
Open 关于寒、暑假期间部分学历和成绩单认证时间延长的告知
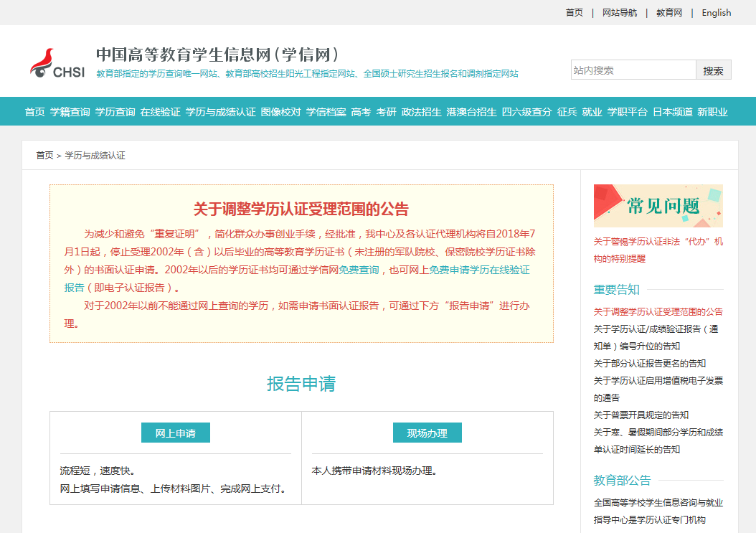pos(658,441)
